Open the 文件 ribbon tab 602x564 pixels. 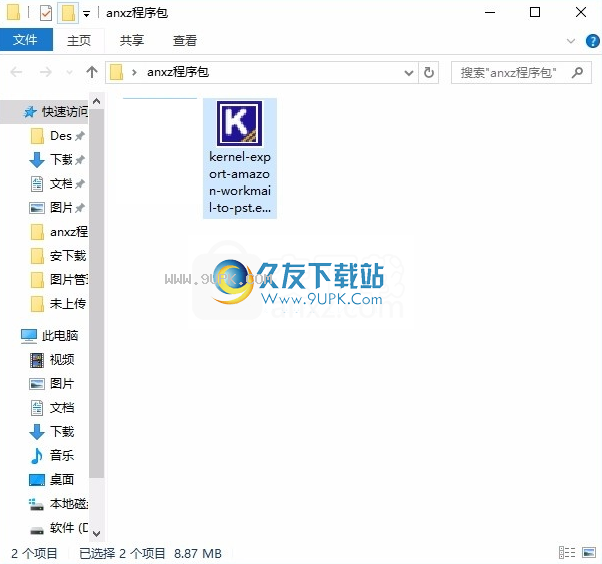click(26, 40)
